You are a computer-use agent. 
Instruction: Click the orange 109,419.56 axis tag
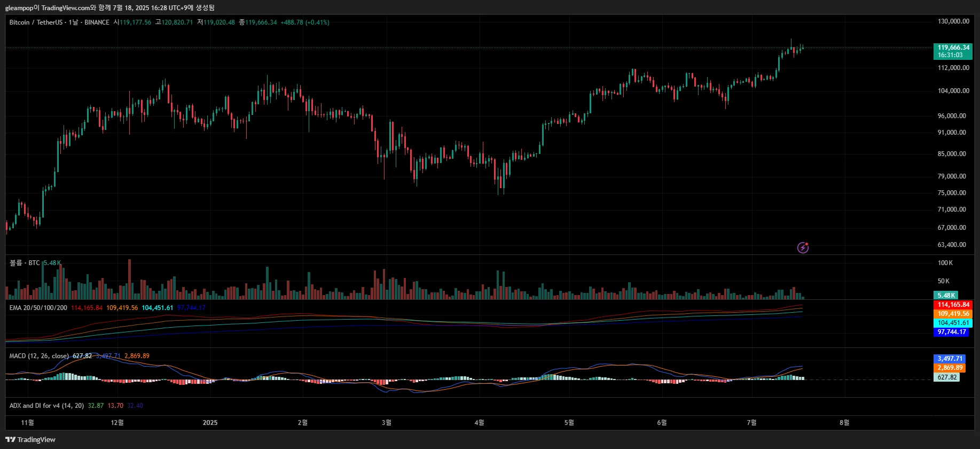click(x=953, y=314)
